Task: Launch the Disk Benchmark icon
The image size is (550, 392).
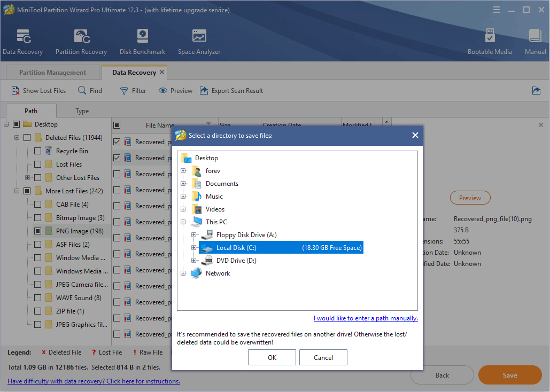Action: pyautogui.click(x=142, y=36)
